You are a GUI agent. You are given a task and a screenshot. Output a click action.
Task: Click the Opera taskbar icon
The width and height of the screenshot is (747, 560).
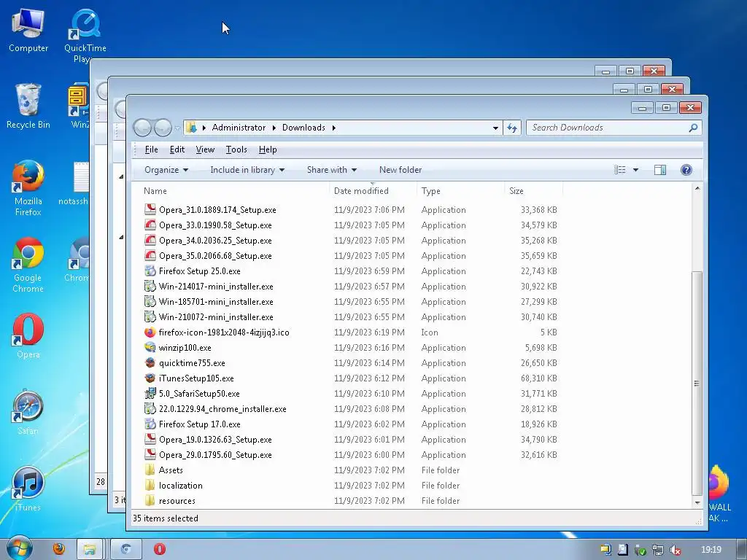[x=160, y=549]
